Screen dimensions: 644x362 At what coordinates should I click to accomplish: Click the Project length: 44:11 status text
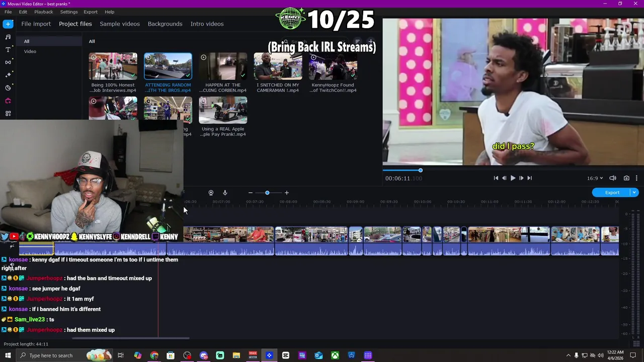click(x=26, y=344)
